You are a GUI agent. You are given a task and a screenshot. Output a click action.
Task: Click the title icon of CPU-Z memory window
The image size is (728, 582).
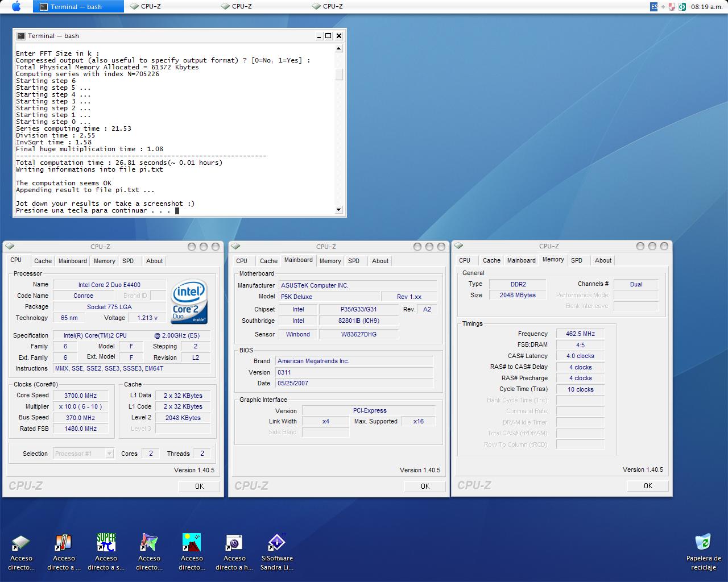(x=458, y=246)
